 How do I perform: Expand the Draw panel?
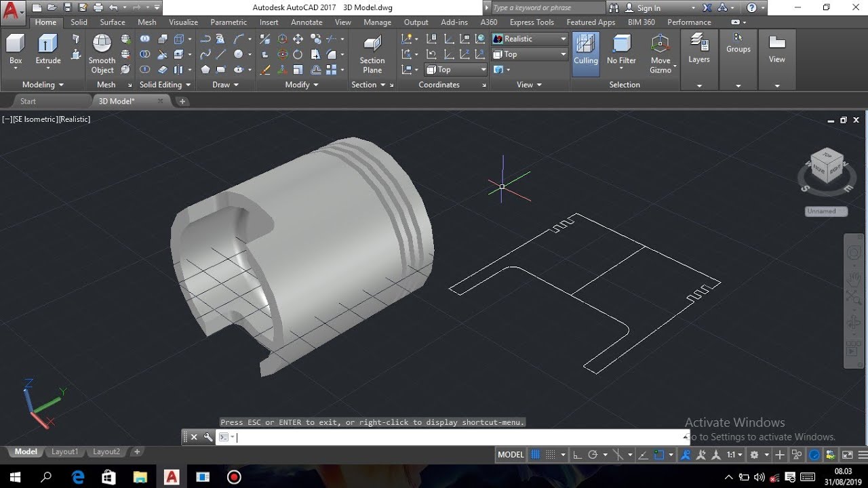[225, 85]
